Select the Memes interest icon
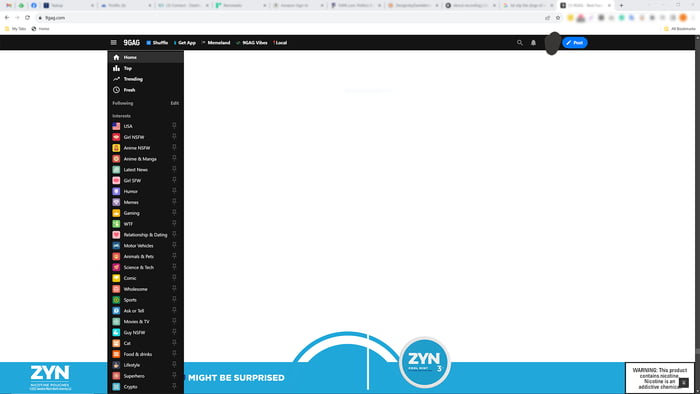The height and width of the screenshot is (394, 700). point(116,202)
